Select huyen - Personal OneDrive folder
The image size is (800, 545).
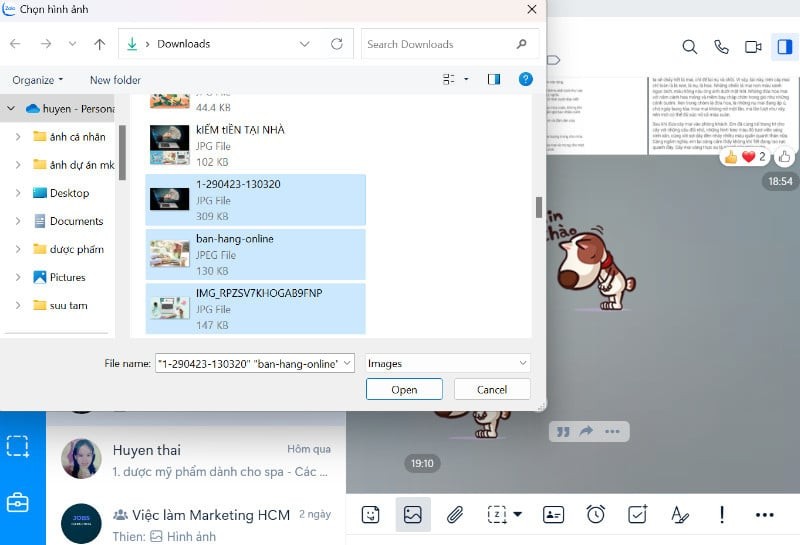pyautogui.click(x=70, y=109)
